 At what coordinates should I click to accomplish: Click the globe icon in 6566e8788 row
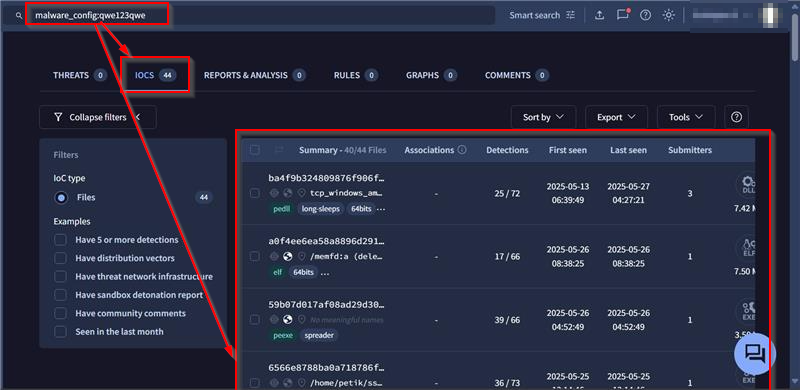[x=288, y=383]
